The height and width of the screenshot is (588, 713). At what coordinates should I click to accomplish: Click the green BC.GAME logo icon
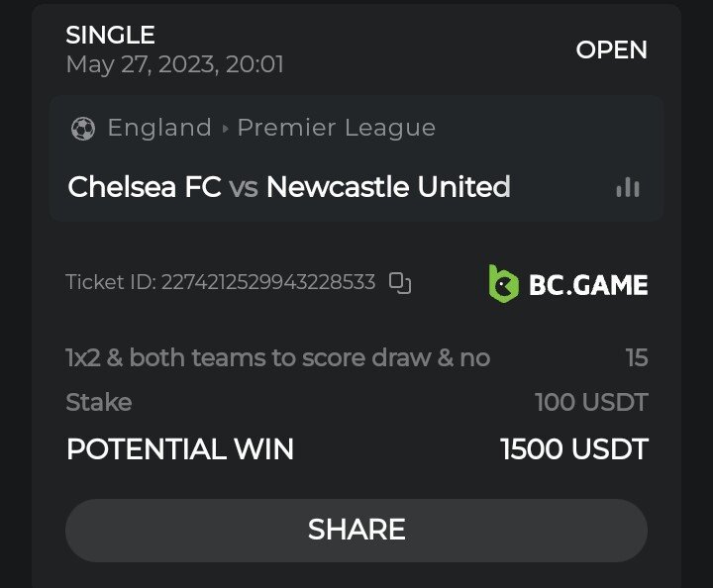tap(504, 283)
